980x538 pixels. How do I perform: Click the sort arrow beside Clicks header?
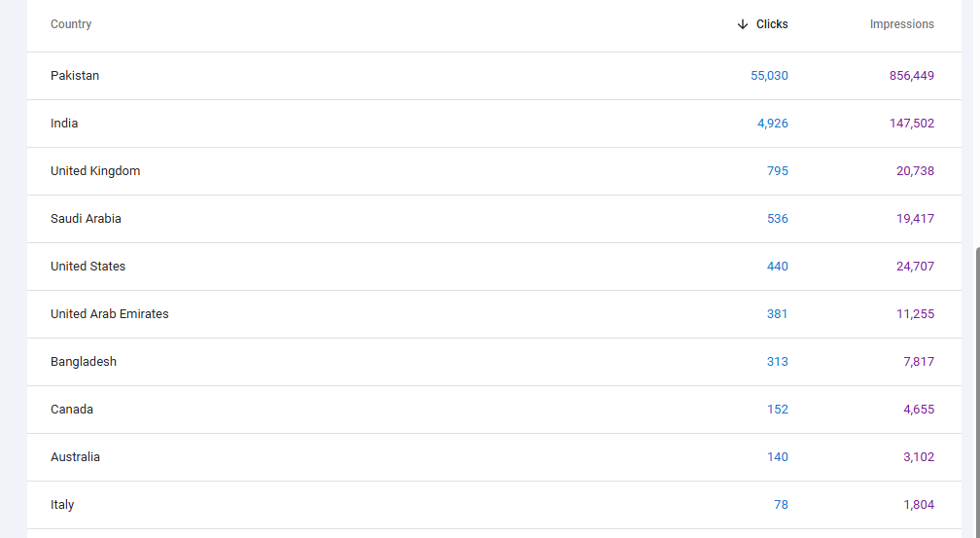[x=743, y=24]
